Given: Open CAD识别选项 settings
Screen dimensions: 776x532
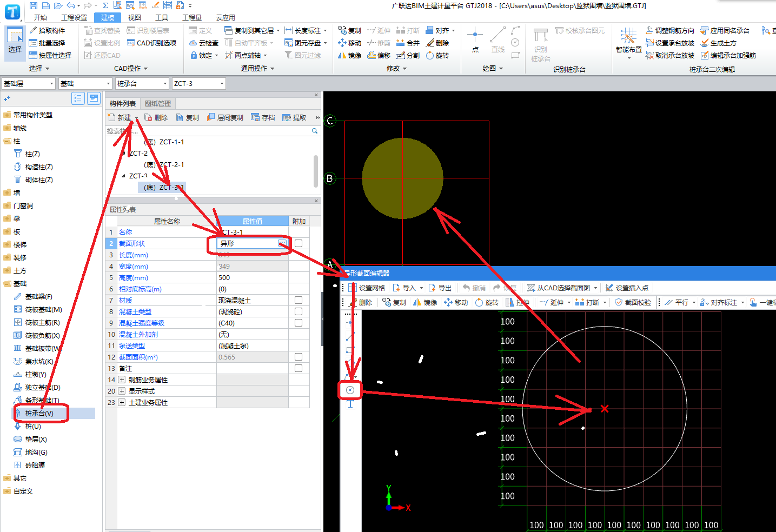Looking at the screenshot, I should click(151, 43).
